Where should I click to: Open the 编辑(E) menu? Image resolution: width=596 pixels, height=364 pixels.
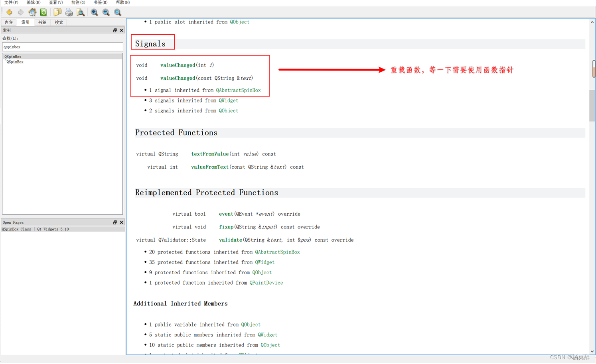point(34,2)
